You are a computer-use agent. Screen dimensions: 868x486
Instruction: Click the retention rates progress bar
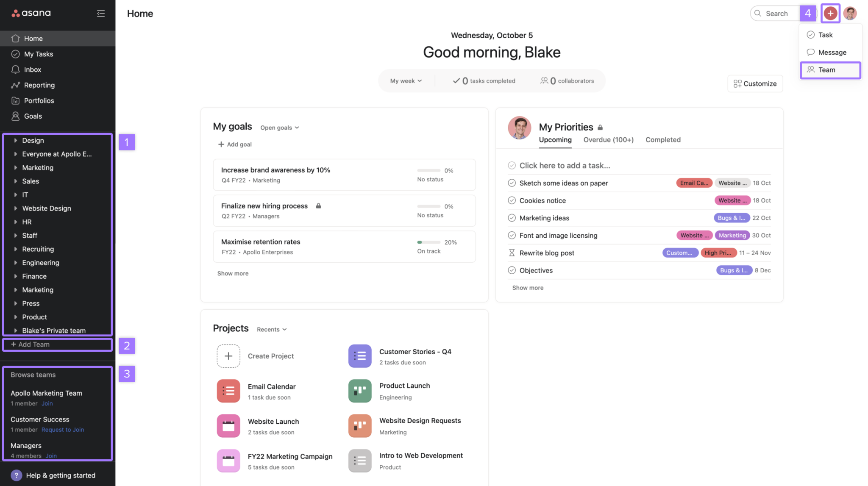(429, 242)
